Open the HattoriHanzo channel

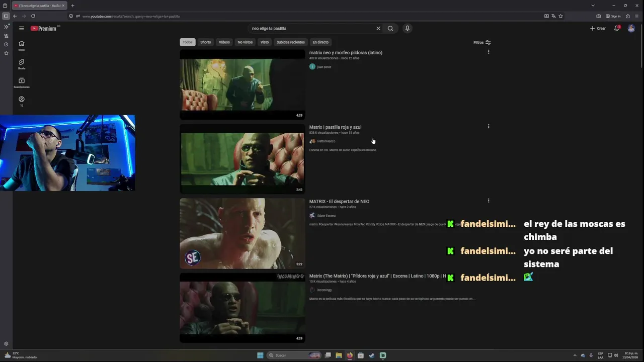[x=326, y=141]
